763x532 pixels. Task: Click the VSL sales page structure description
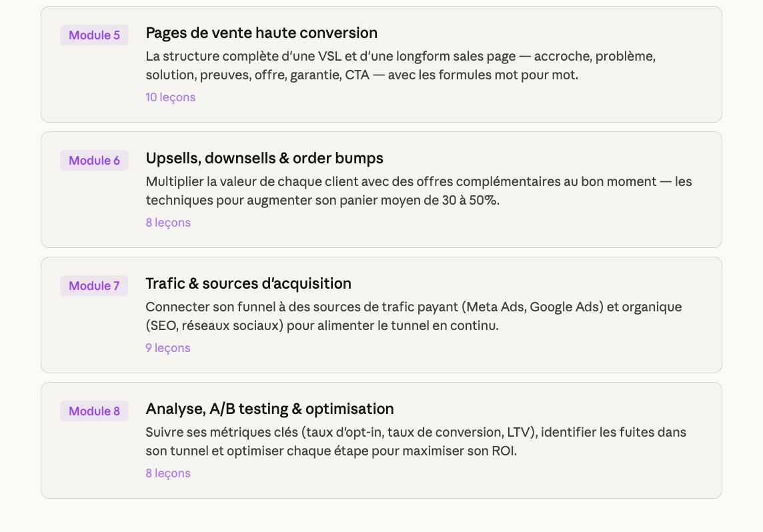click(x=400, y=65)
